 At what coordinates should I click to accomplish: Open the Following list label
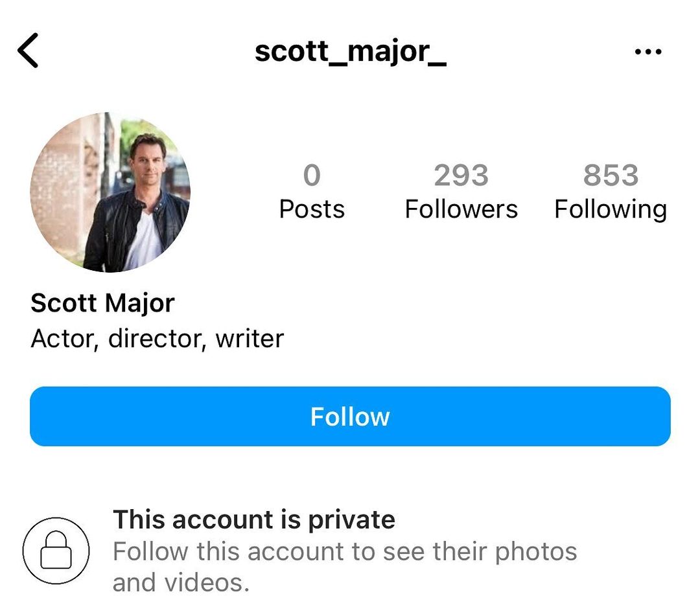611,209
